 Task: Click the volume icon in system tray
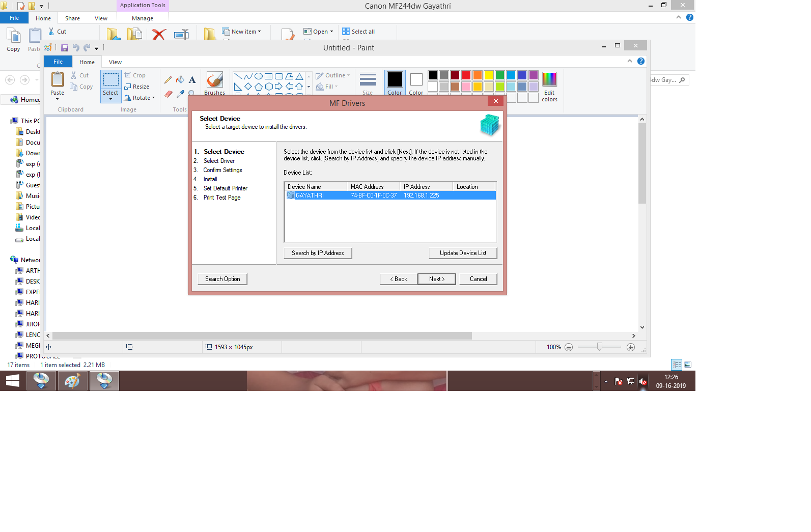tap(643, 381)
